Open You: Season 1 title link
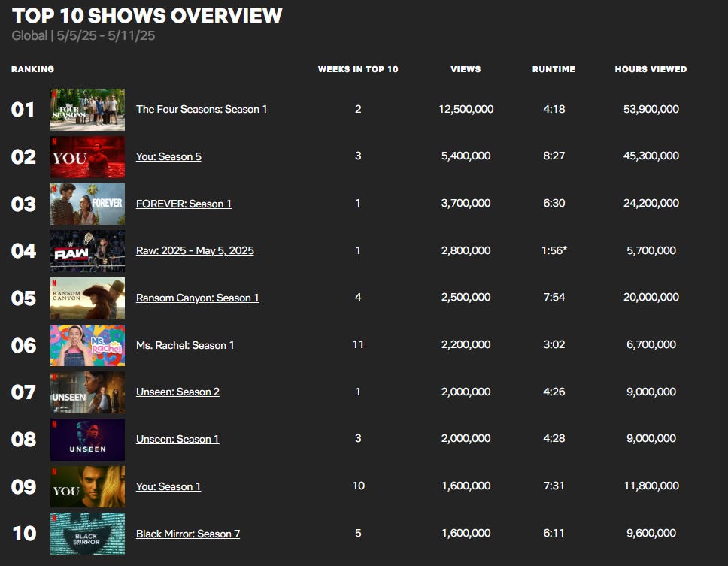 (168, 486)
